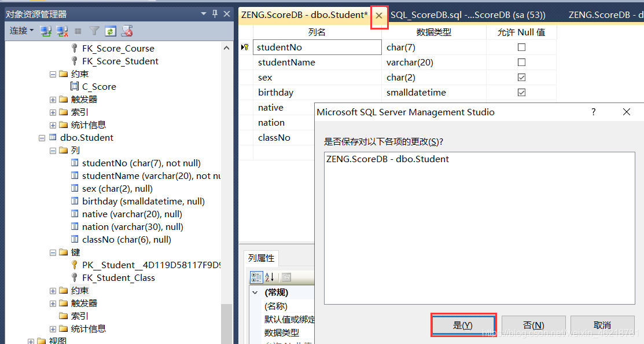Open the Object Explorer window position menu arrow
Viewport: 644px width, 344px height.
(x=203, y=14)
